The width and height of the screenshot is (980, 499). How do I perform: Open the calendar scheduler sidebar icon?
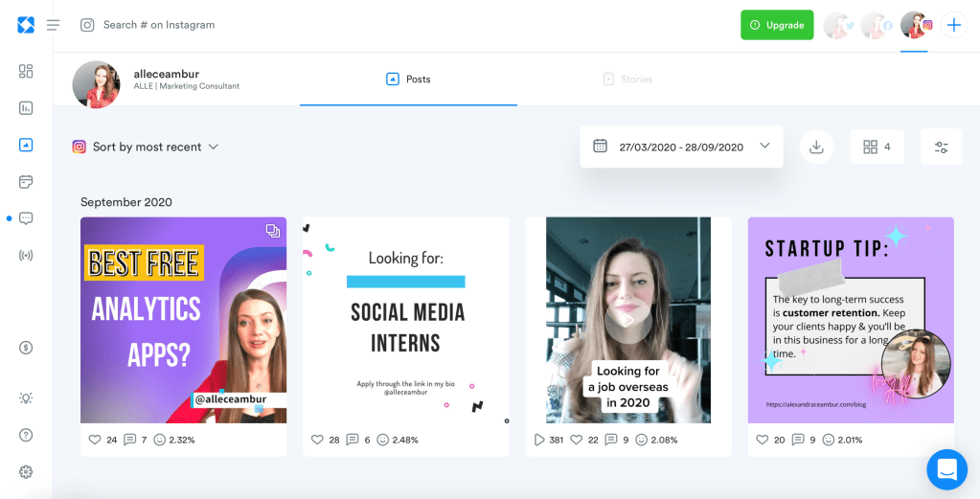(x=26, y=182)
